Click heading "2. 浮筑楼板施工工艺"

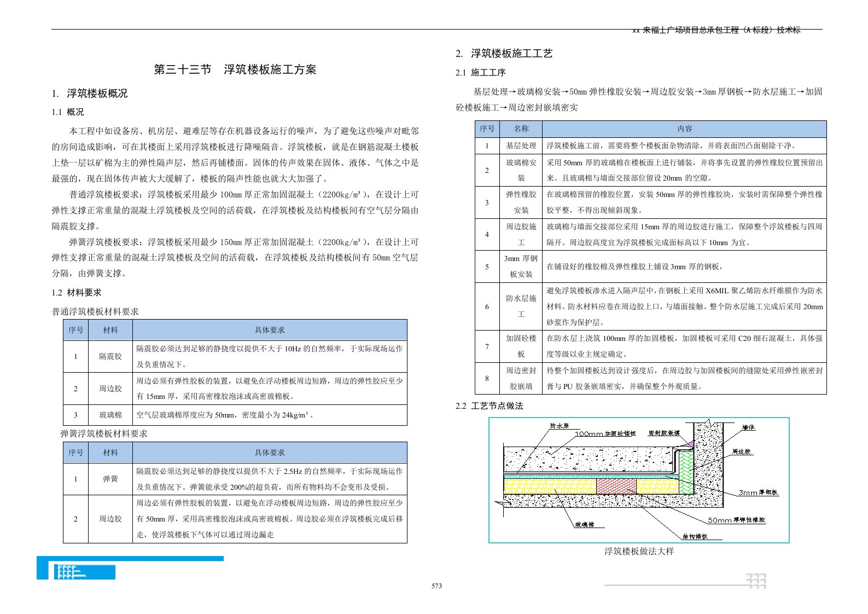tap(504, 54)
